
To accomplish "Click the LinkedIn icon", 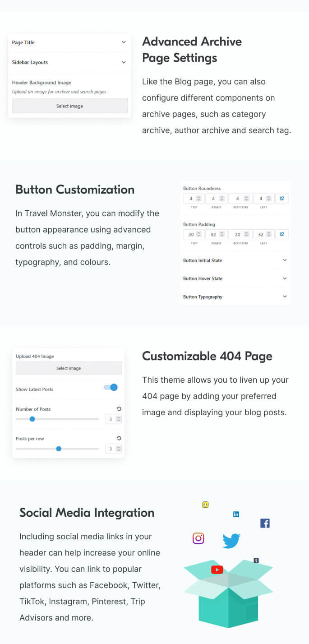I will pos(236,514).
